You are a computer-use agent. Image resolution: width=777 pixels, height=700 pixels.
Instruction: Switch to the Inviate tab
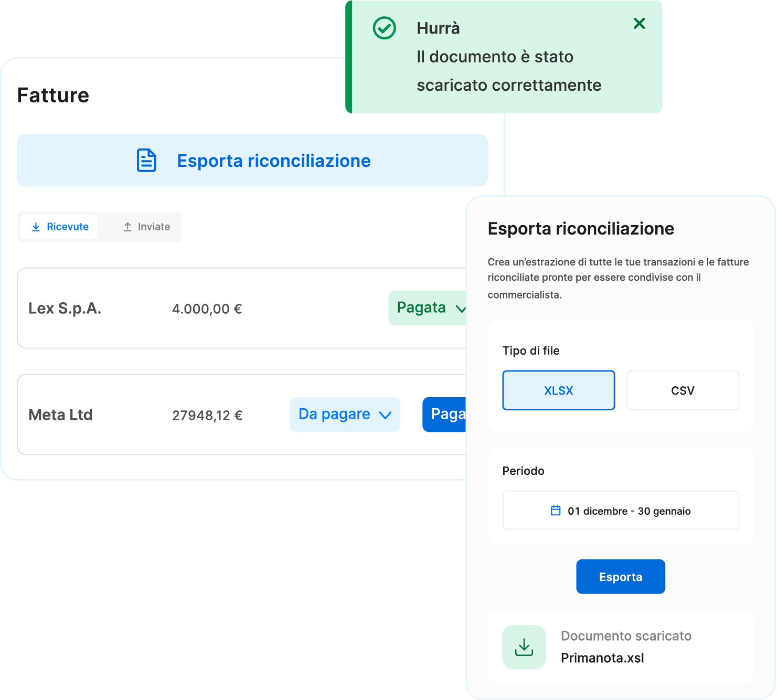(147, 227)
